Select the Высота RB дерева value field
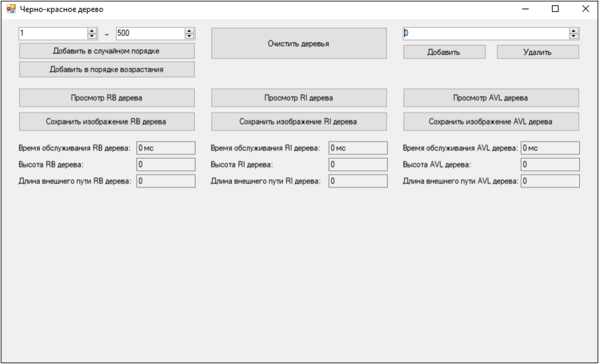Image resolution: width=599 pixels, height=364 pixels. [x=166, y=164]
